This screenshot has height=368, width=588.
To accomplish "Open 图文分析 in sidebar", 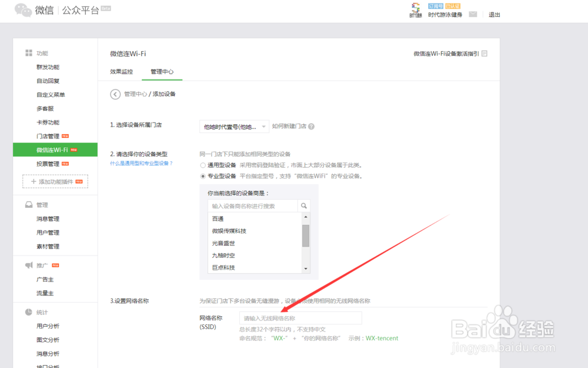I will (x=48, y=340).
